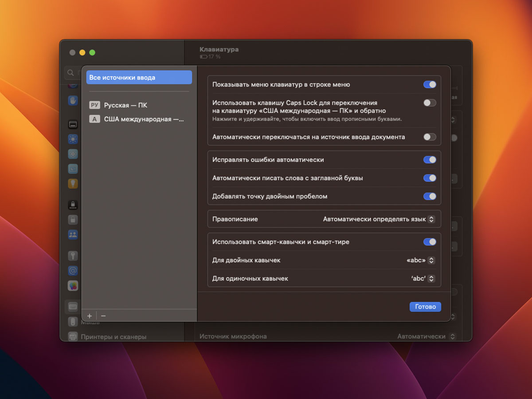Open the Правописание language dropdown

coord(379,219)
